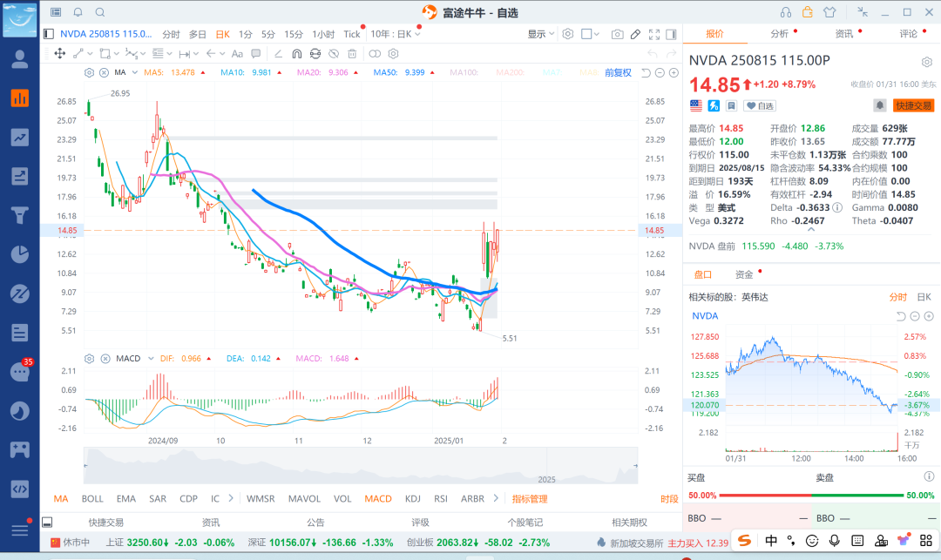Open customer service headset icon
Image resolution: width=941 pixels, height=560 pixels.
pos(786,12)
